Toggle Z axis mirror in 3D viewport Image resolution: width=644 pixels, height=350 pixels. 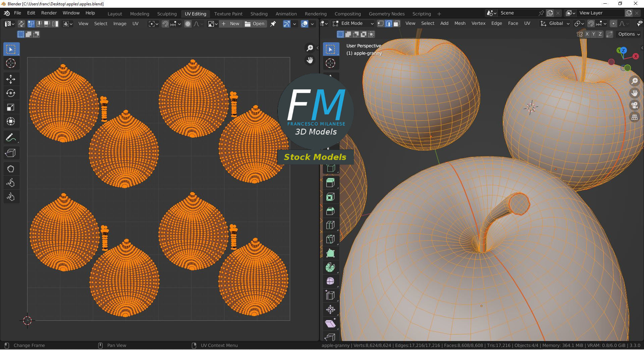point(600,34)
